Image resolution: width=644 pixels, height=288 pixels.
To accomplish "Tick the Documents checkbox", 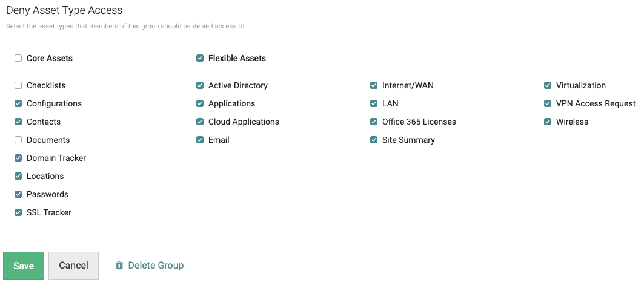I will [18, 140].
